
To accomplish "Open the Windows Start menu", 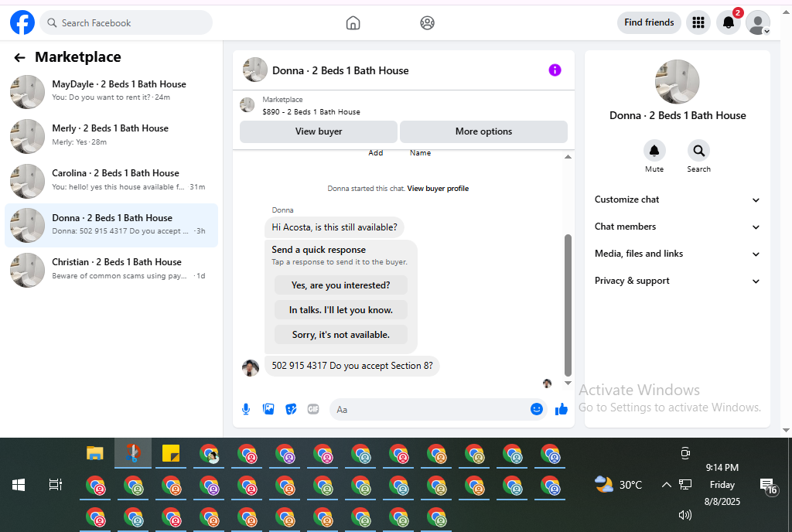I will (x=19, y=485).
